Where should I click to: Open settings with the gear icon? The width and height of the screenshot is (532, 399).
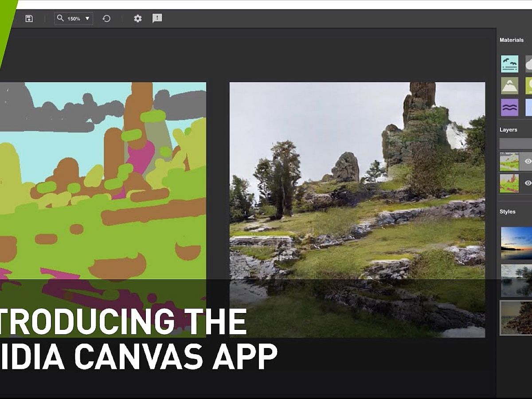click(x=138, y=19)
